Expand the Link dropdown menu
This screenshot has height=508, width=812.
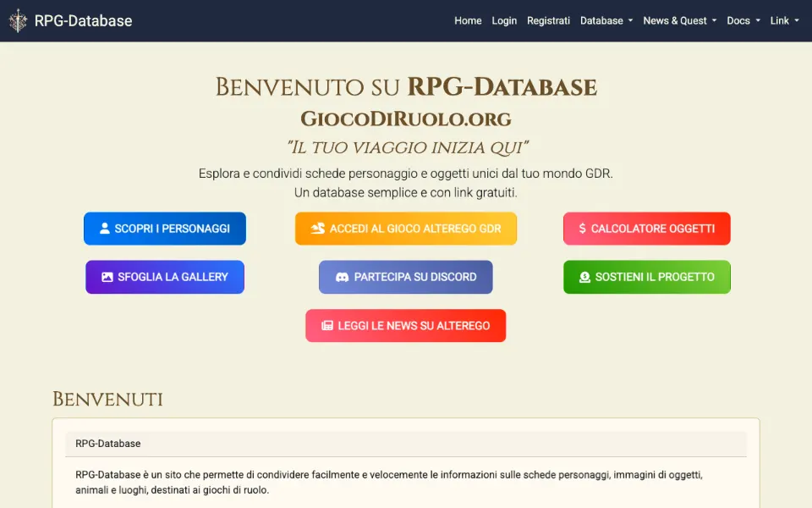(785, 20)
